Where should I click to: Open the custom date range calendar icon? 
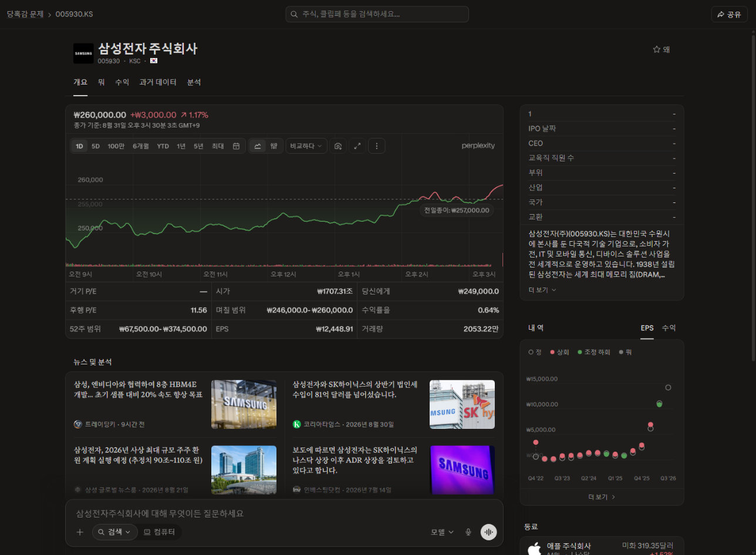(x=236, y=146)
